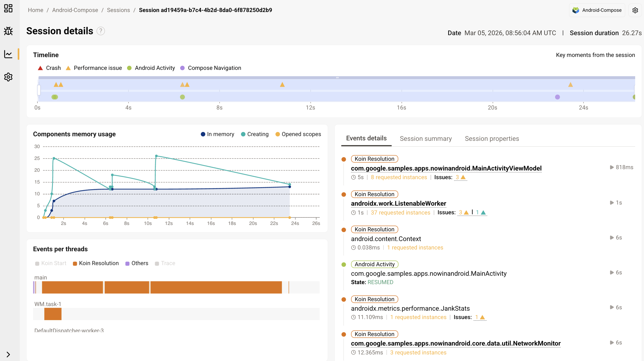Open the dashboard grid icon in sidebar

pos(8,8)
